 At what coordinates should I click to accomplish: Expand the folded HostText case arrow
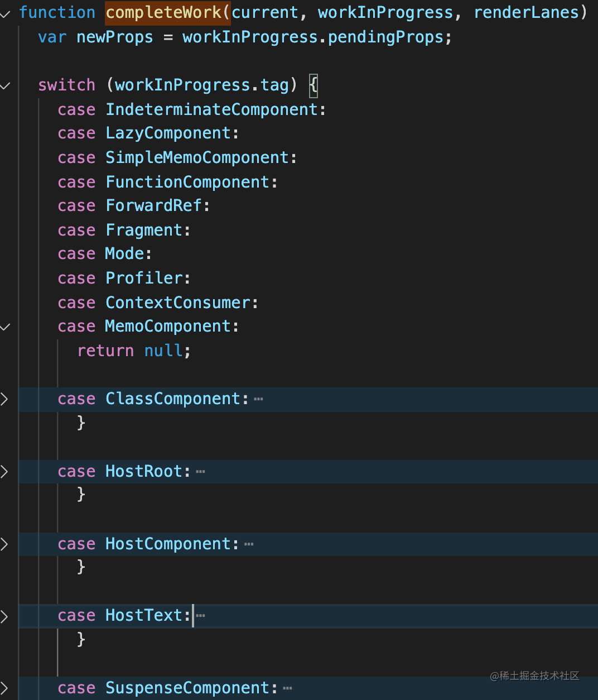4,616
